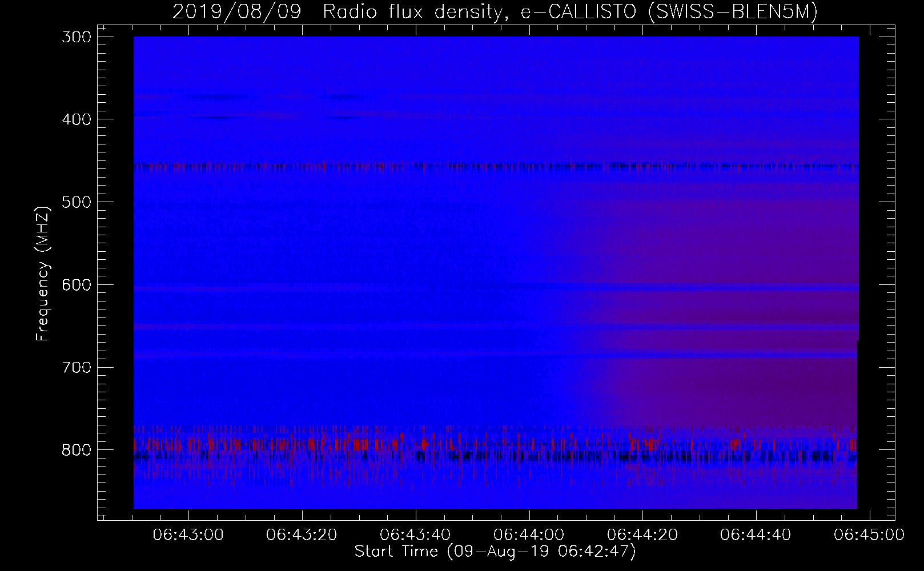Click the 700 frequency tick label
Screen dimensions: 924x571
75,367
